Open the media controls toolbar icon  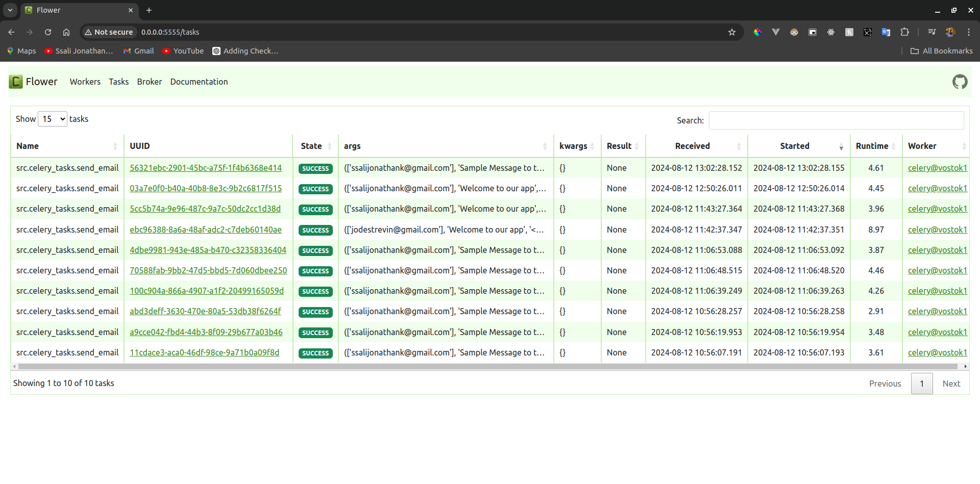coord(931,32)
